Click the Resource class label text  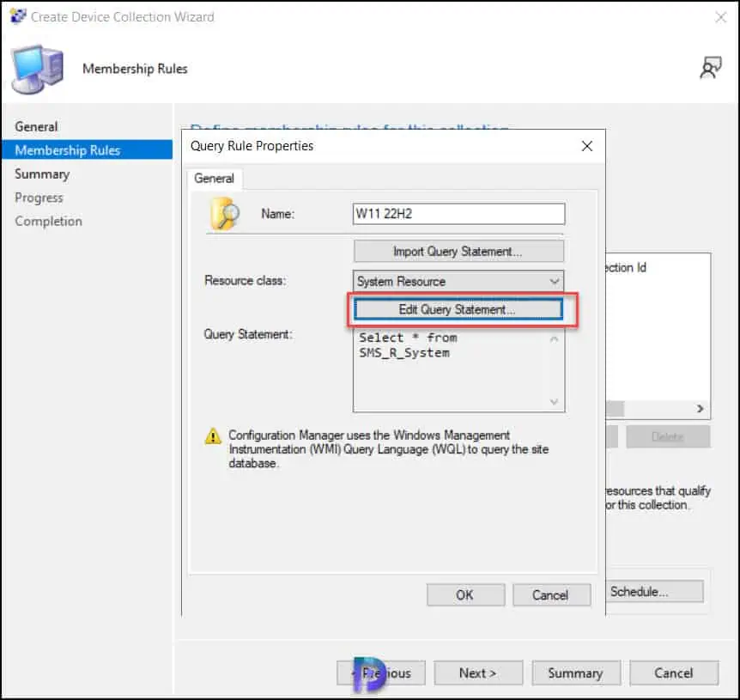click(x=245, y=280)
